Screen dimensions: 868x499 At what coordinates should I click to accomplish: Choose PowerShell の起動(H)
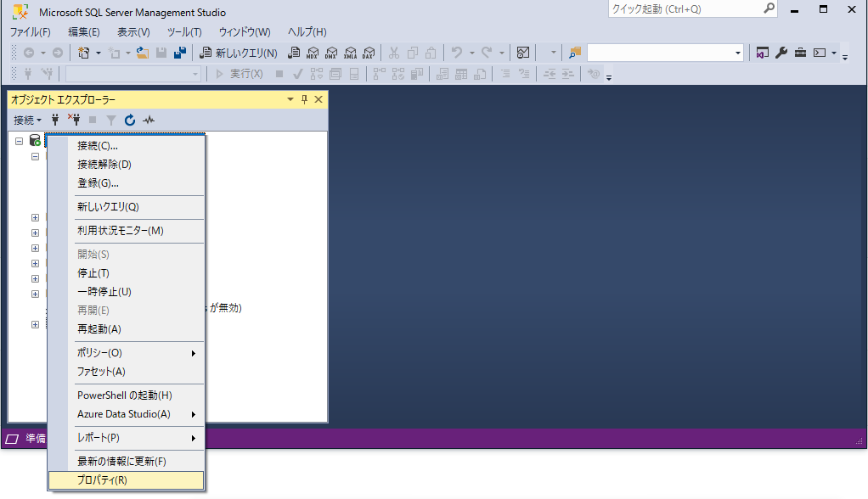127,395
